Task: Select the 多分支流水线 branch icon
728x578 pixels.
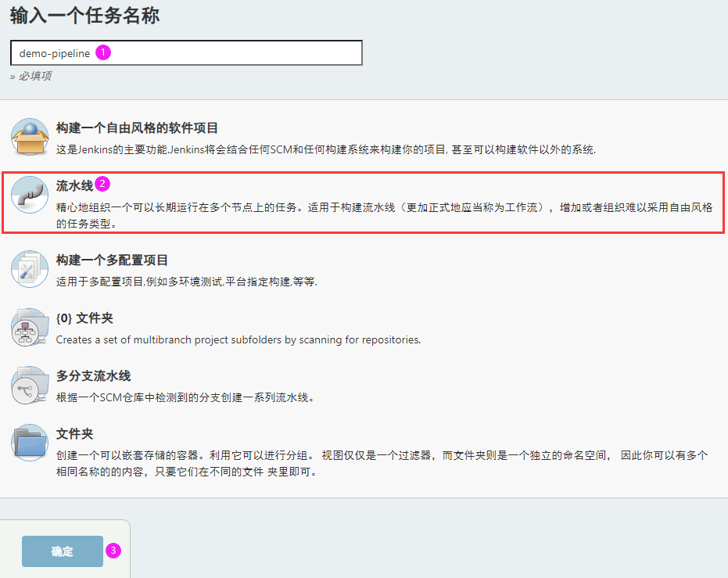Action: click(x=30, y=386)
